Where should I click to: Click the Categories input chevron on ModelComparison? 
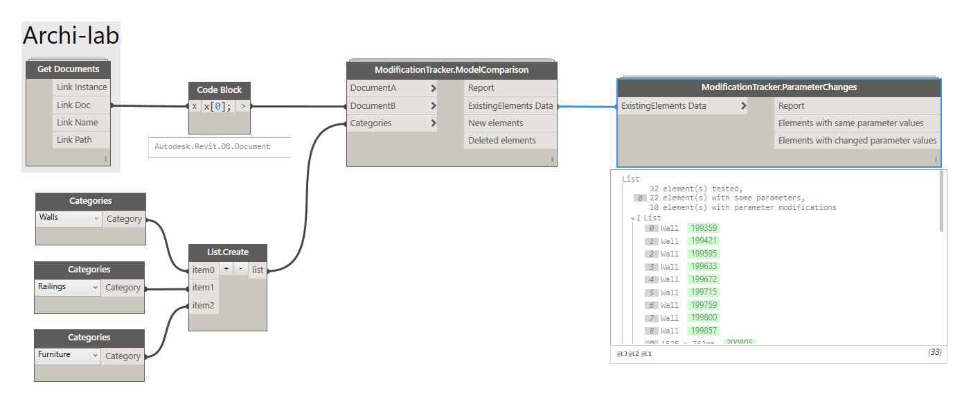tap(433, 123)
